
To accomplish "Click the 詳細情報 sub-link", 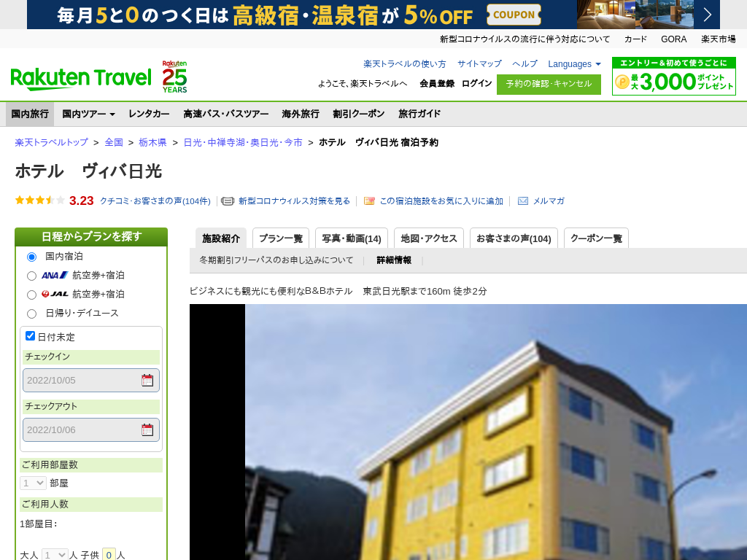I will 393,260.
